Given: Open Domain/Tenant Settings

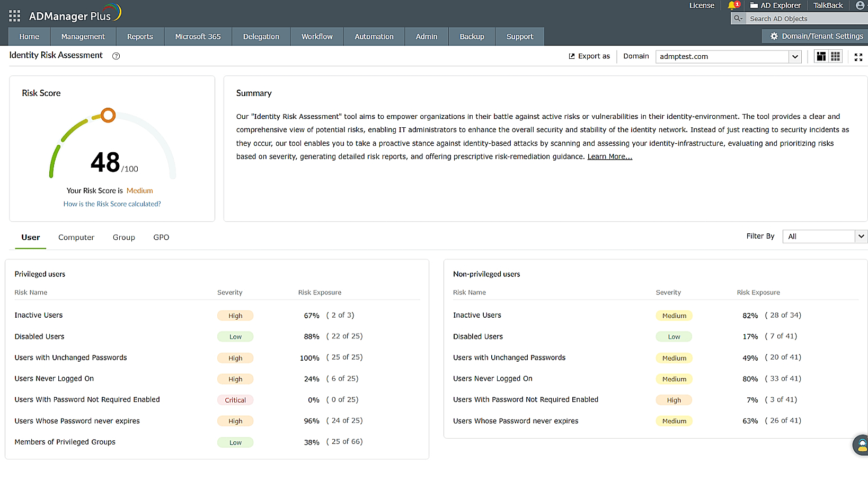Looking at the screenshot, I should [814, 36].
